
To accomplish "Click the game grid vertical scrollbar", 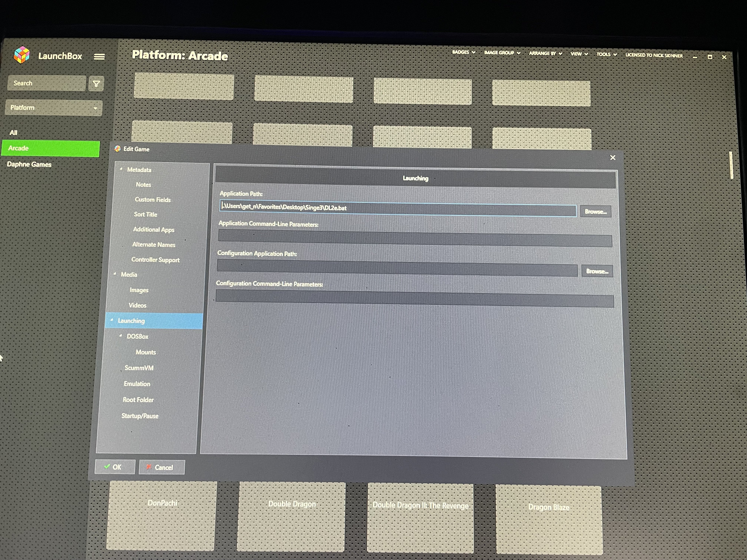I will [x=731, y=165].
